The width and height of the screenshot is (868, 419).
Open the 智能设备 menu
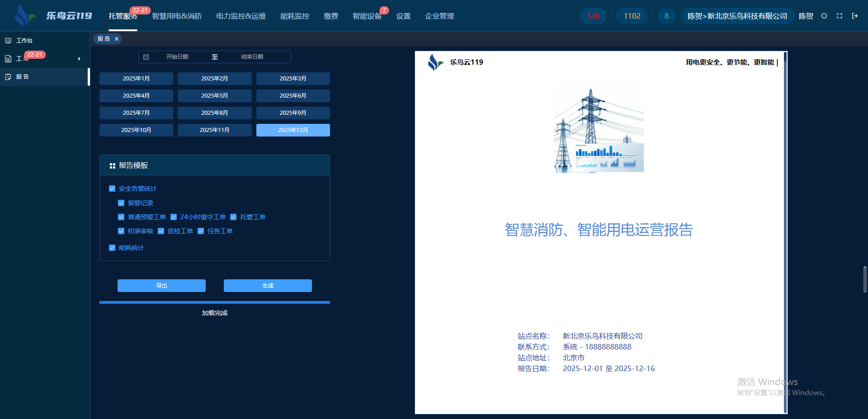point(367,16)
